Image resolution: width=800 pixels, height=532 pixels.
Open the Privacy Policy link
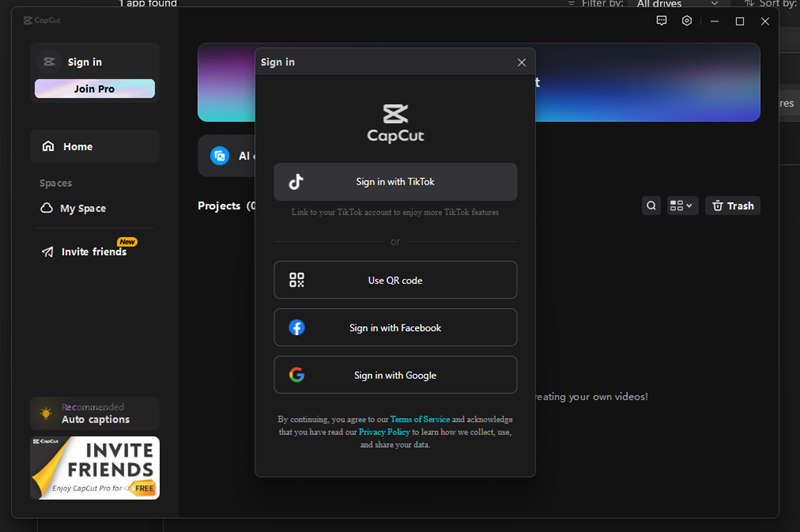[x=384, y=432]
